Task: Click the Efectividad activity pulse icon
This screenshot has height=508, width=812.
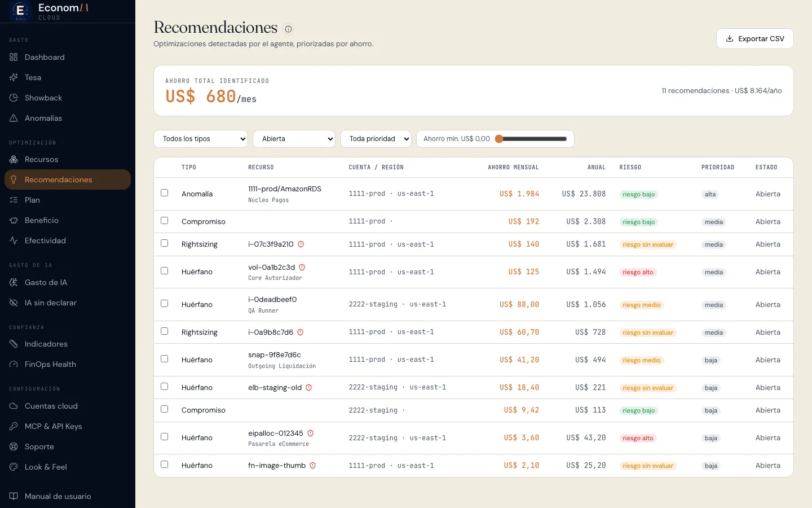Action: [14, 240]
